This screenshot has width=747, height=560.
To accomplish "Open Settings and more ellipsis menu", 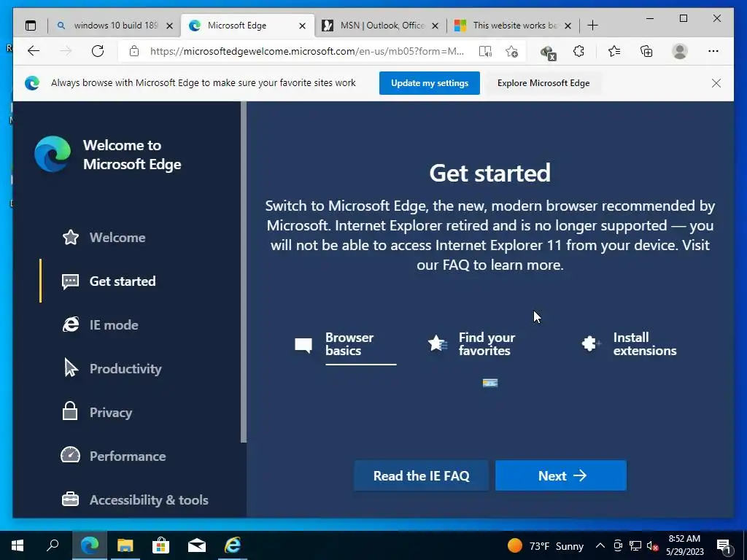I will coord(713,51).
